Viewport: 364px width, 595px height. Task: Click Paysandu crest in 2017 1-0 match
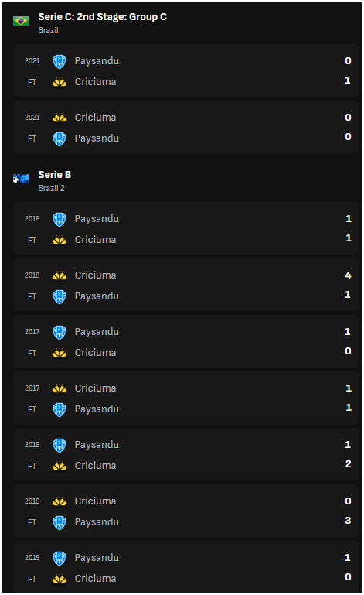[x=60, y=332]
